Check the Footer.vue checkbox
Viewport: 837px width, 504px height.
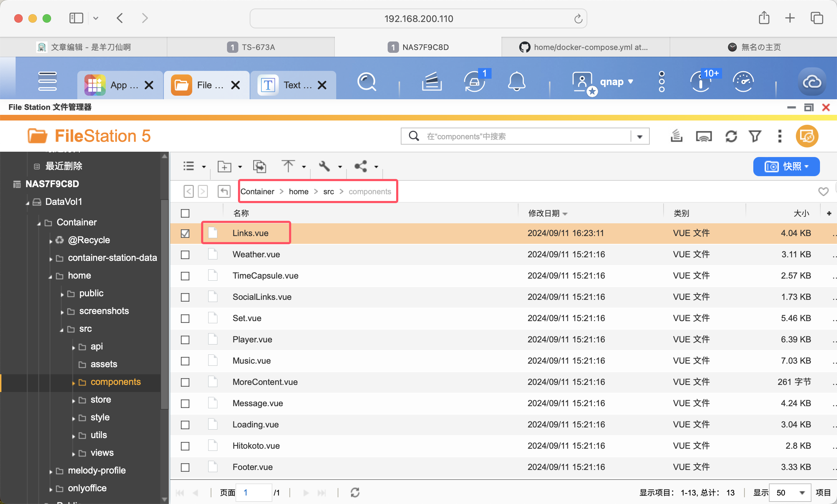pyautogui.click(x=185, y=467)
